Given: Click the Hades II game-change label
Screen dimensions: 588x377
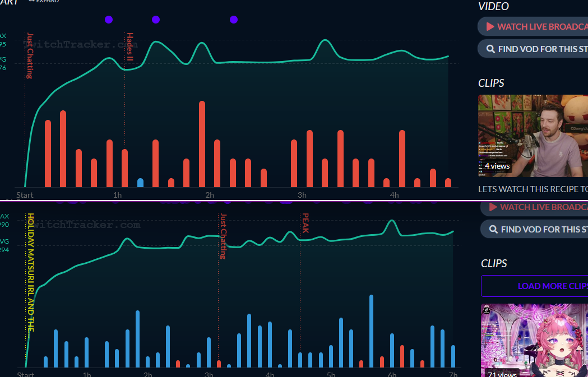Looking at the screenshot, I should (x=130, y=47).
